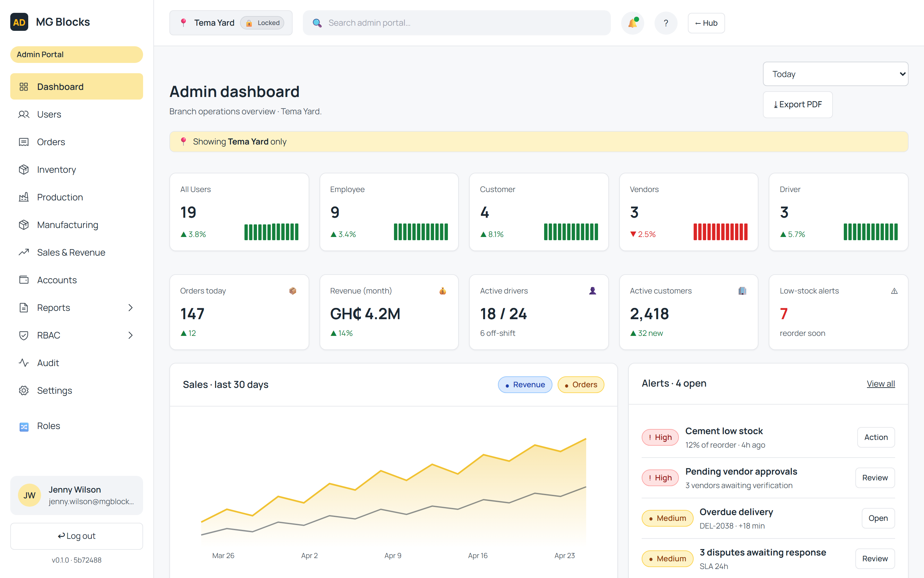Open Sales & Revenue section
Image resolution: width=924 pixels, height=578 pixels.
click(x=77, y=252)
